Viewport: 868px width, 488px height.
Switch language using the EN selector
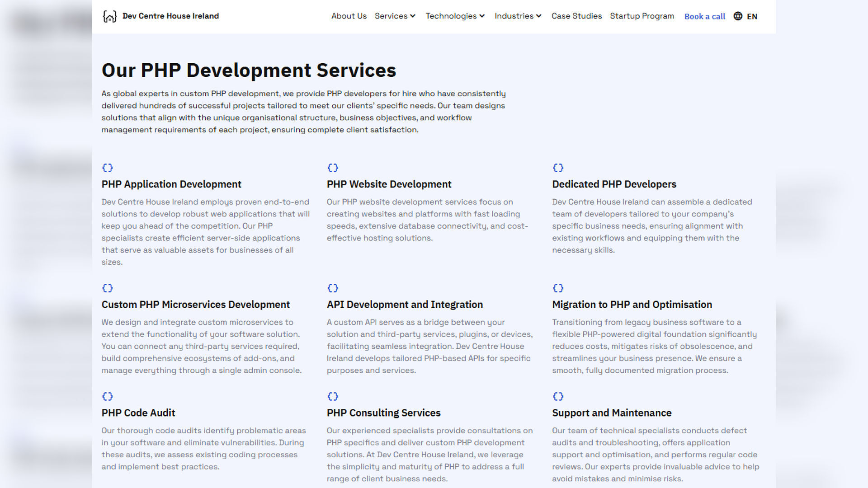pos(753,16)
